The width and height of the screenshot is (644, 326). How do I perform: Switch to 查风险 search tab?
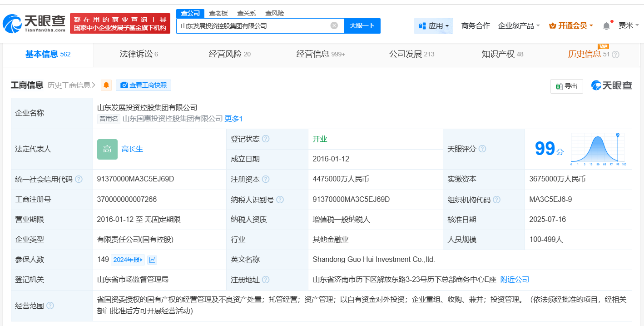[x=274, y=13]
